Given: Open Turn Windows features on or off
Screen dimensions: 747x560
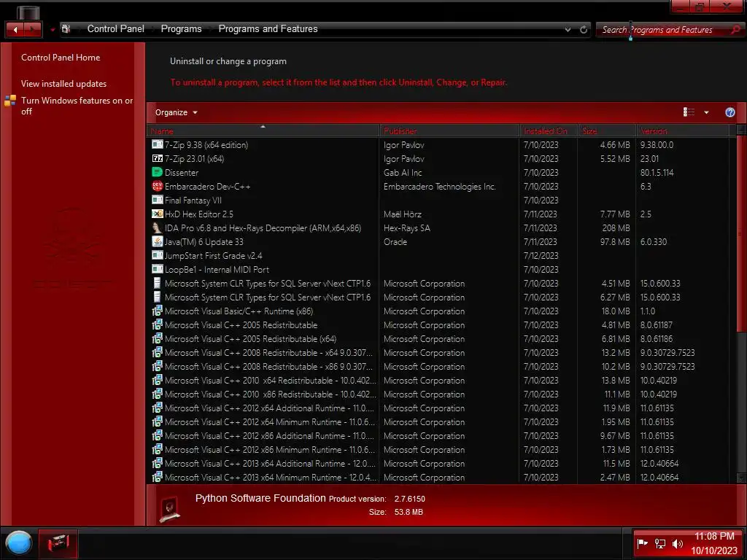Looking at the screenshot, I should pyautogui.click(x=77, y=106).
